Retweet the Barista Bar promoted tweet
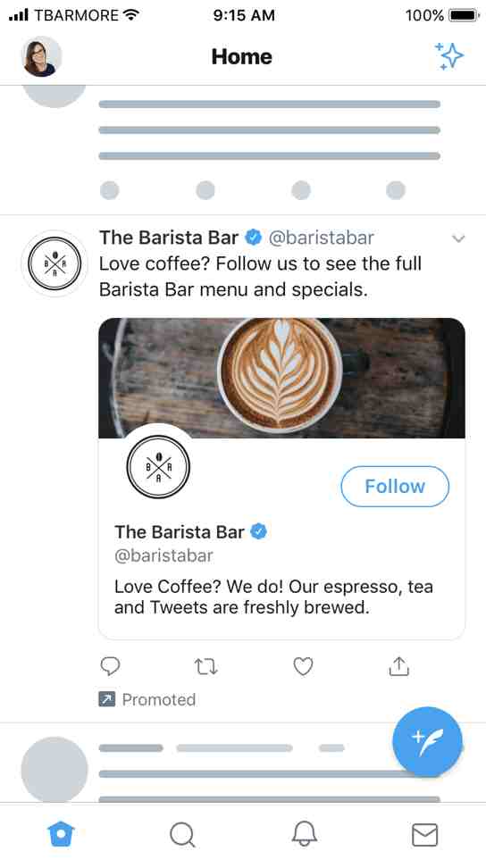 pyautogui.click(x=205, y=666)
